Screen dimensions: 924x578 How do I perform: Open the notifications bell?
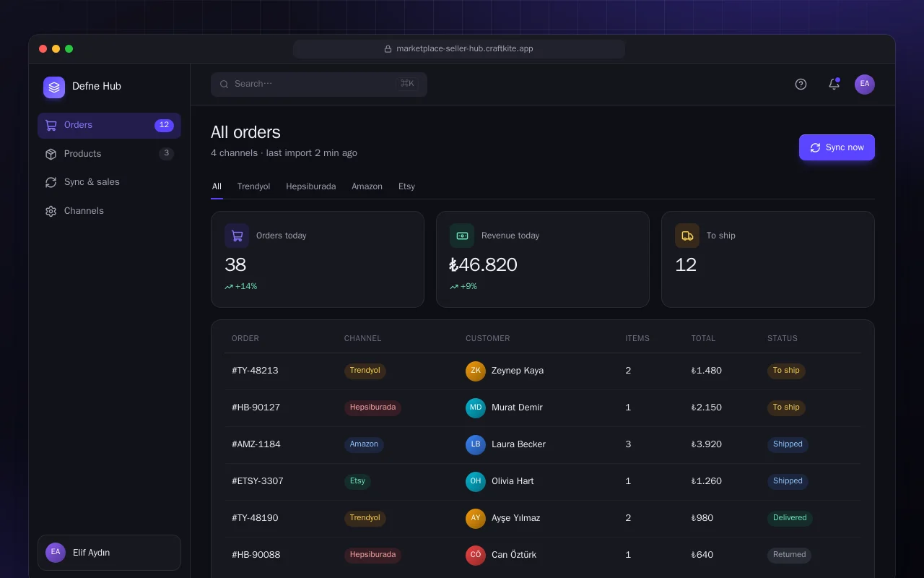[834, 85]
